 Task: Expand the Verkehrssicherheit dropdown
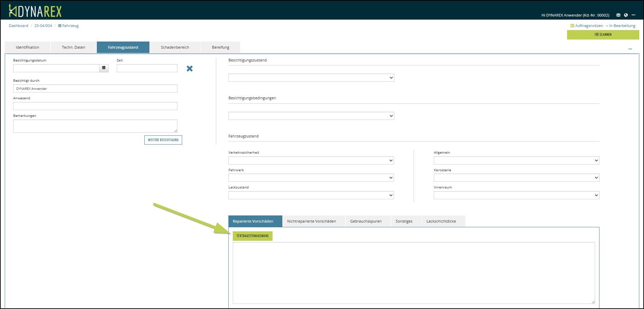[x=311, y=160]
